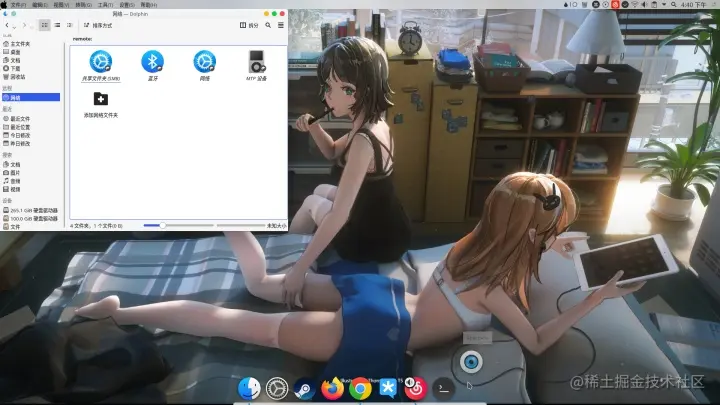720x405 pixels.
Task: Open the 视图(V) menu
Action: (x=61, y=5)
